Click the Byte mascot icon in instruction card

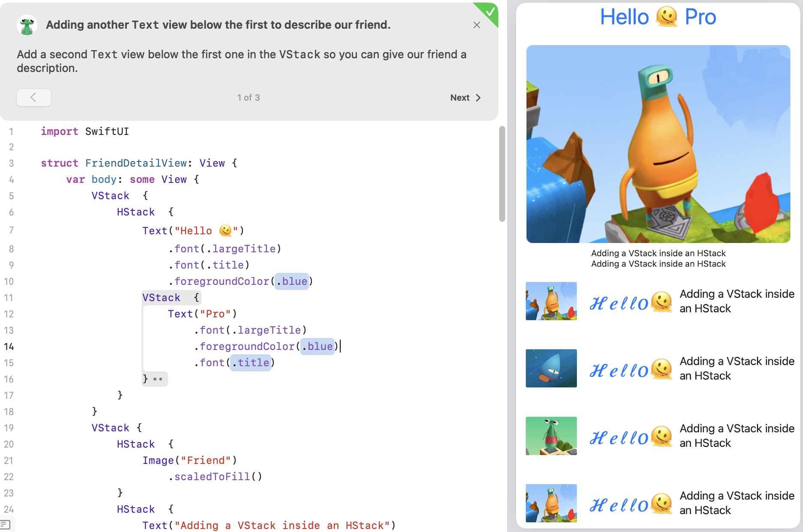[27, 25]
